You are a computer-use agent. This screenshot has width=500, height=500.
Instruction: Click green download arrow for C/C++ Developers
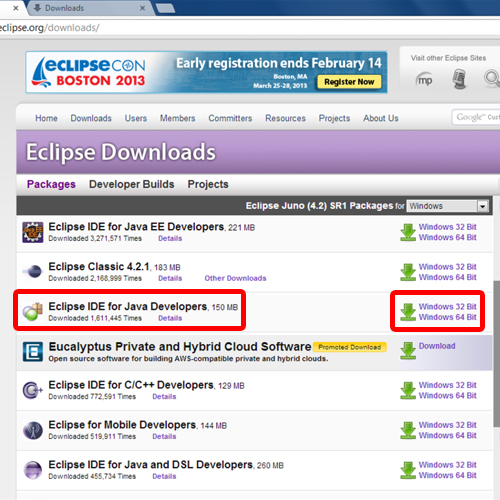coord(408,390)
